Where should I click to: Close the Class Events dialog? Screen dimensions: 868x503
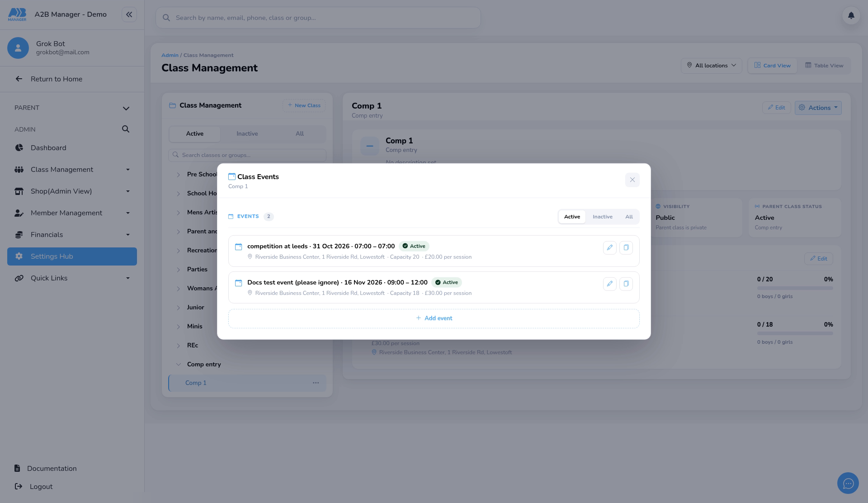point(632,180)
